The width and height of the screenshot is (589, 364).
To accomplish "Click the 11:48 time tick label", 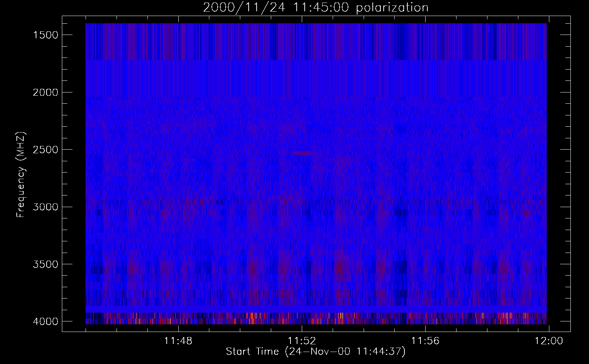I will (x=178, y=341).
